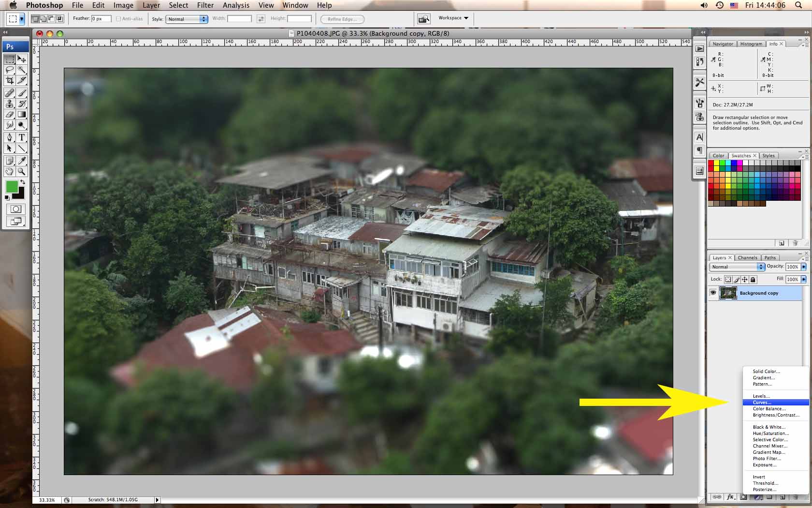Viewport: 812px width, 508px height.
Task: Toggle lock position
Action: [x=745, y=279]
